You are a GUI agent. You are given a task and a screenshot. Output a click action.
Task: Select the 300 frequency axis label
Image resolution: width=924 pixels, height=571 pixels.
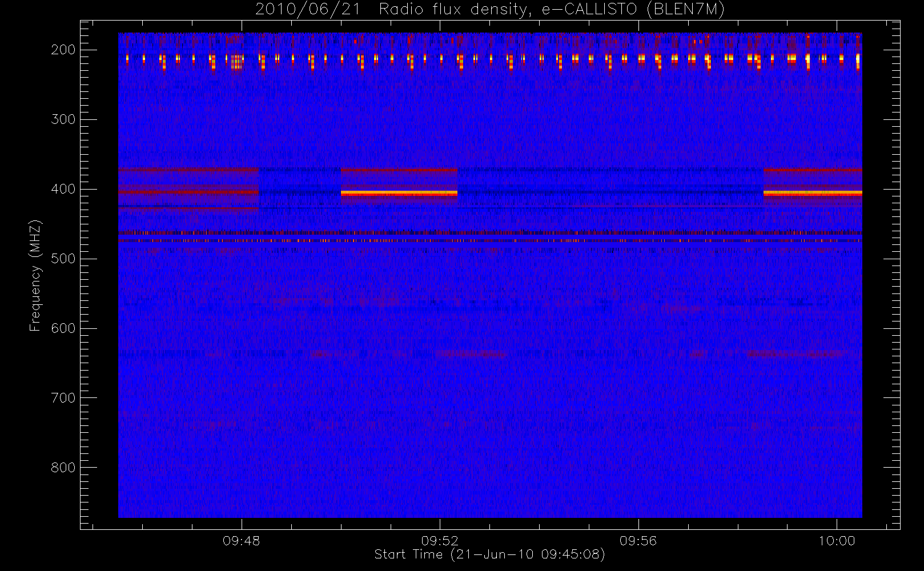click(x=63, y=119)
